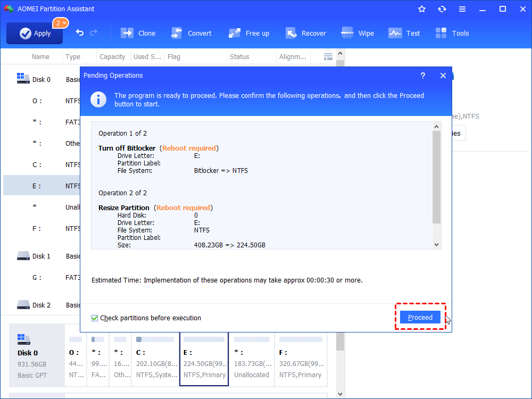Select the 99MB FAT partition block
The width and height of the screenshot is (532, 399).
98,359
